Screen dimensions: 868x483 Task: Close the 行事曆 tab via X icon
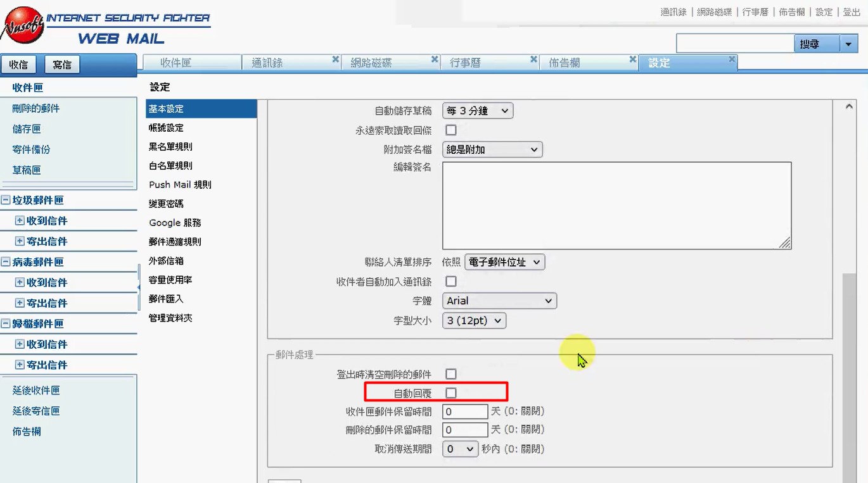[533, 60]
